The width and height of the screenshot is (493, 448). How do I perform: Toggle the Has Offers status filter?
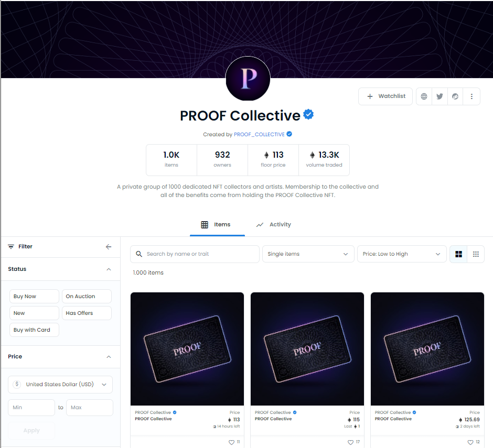point(87,313)
